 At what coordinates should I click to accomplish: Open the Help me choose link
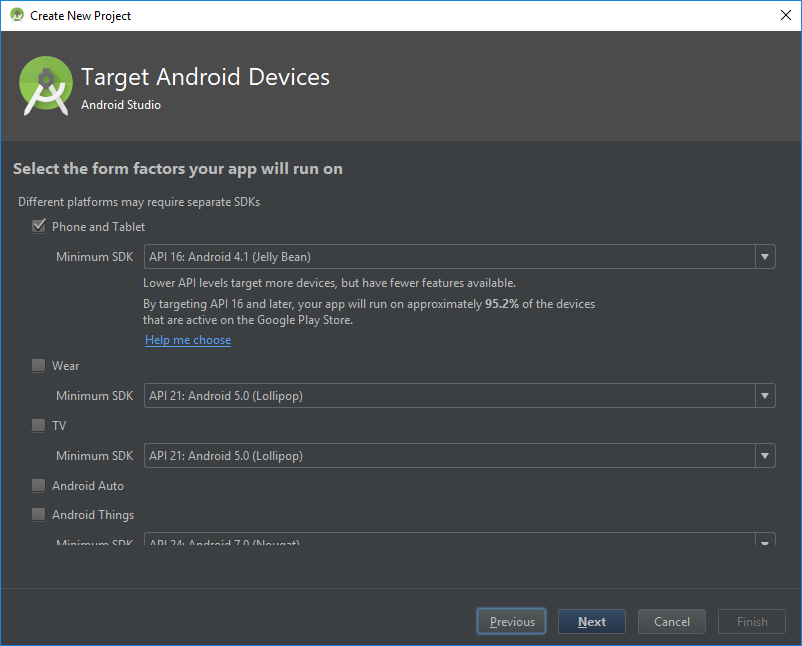pos(188,340)
